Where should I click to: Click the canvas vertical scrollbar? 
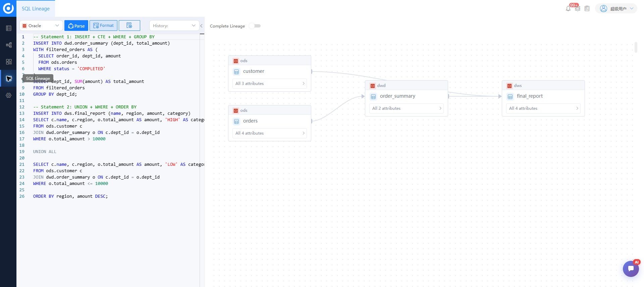(636, 47)
